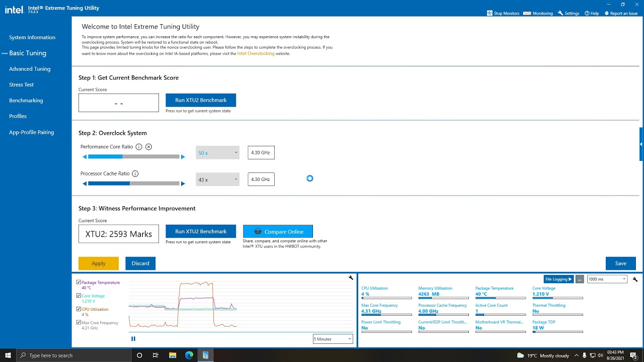Open the 5 Minutes time range dropdown

coord(333,339)
